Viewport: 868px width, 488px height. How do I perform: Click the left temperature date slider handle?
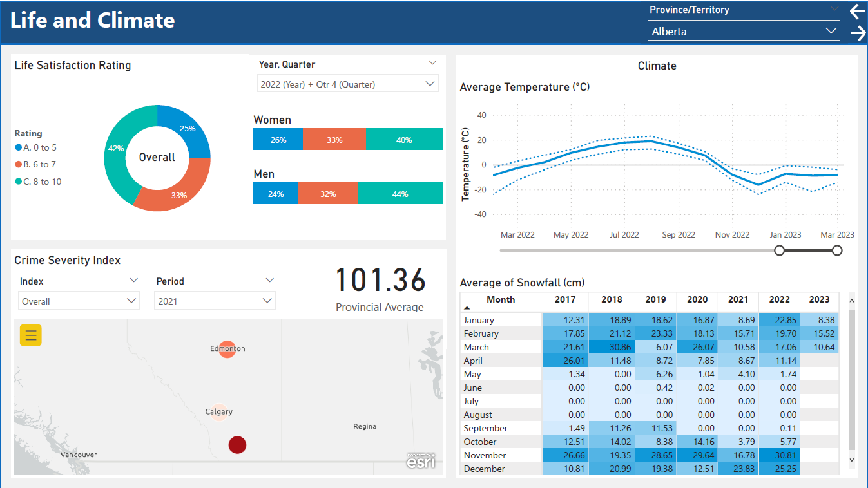pos(779,250)
